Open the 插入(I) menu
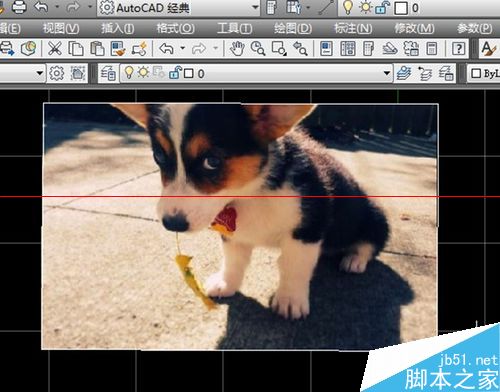 [118, 29]
